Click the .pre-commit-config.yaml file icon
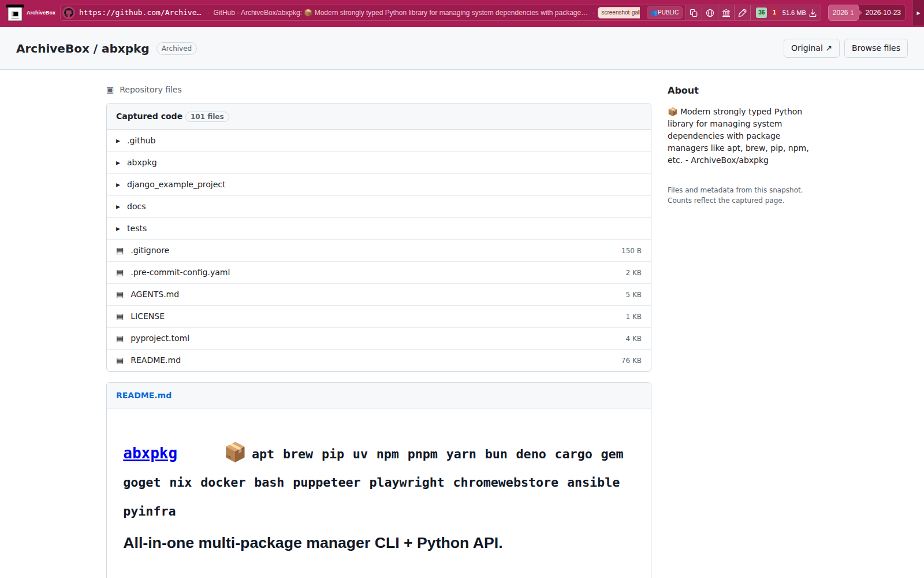The image size is (924, 578). [120, 273]
